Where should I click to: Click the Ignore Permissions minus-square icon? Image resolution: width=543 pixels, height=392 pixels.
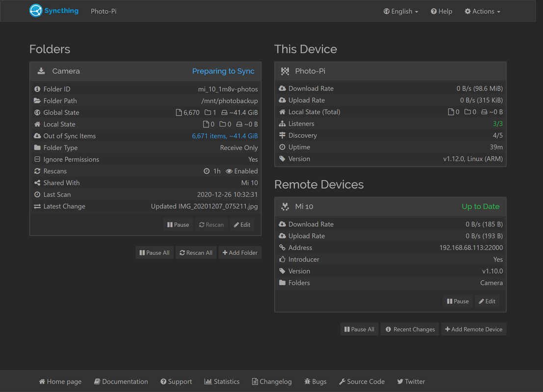pos(37,159)
